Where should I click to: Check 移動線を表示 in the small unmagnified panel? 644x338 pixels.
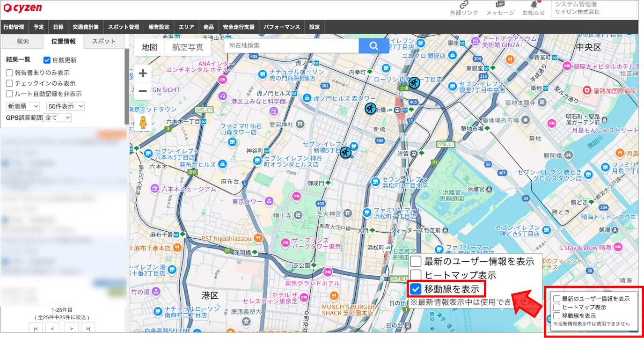coord(556,316)
